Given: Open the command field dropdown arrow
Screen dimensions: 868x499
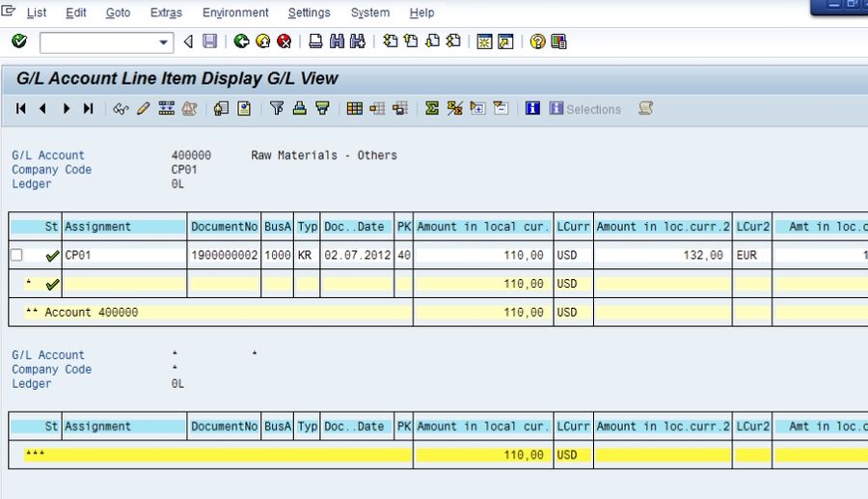Looking at the screenshot, I should coord(163,42).
